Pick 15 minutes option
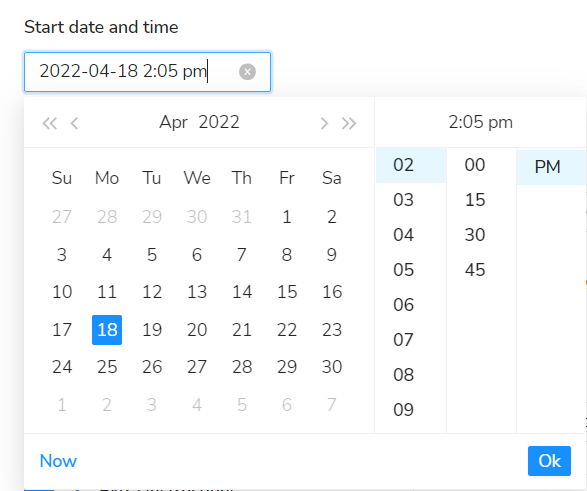Viewport: 587px width, 491px height. [475, 200]
